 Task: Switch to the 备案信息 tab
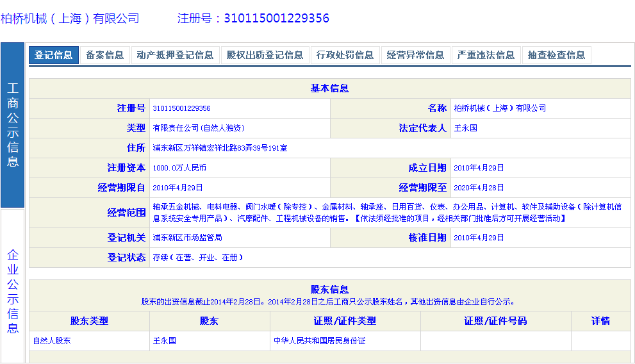click(104, 55)
